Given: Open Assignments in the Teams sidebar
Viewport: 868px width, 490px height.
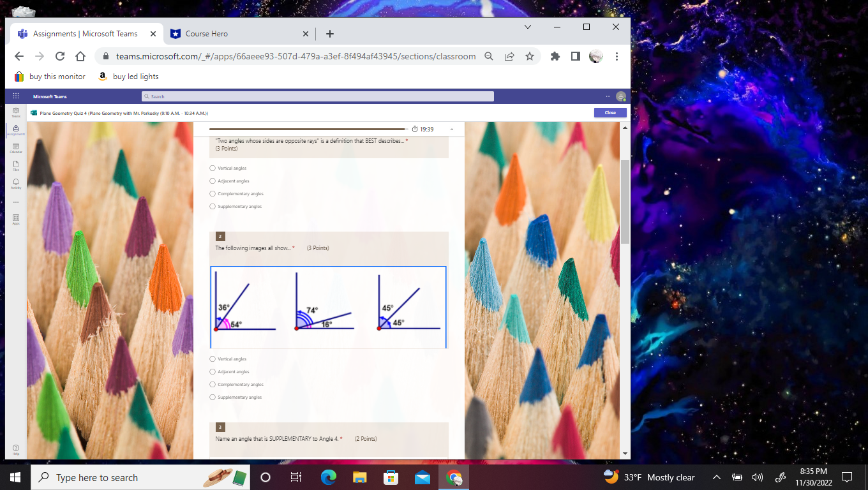Looking at the screenshot, I should [15, 131].
